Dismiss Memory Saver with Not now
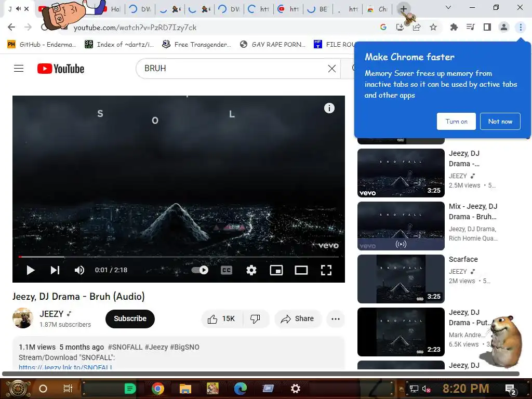The image size is (532, 399). [500, 122]
